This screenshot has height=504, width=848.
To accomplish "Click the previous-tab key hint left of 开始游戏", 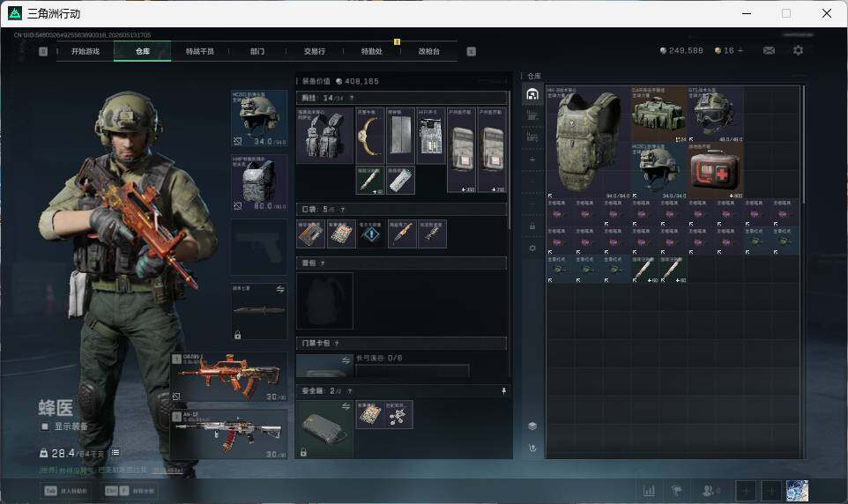I will [43, 51].
